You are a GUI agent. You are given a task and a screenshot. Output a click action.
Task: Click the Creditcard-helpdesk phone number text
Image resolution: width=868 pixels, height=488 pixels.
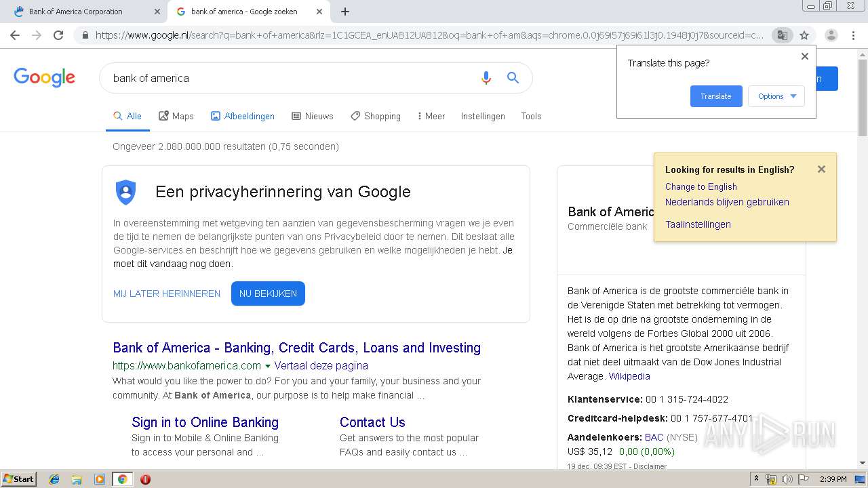tap(712, 418)
